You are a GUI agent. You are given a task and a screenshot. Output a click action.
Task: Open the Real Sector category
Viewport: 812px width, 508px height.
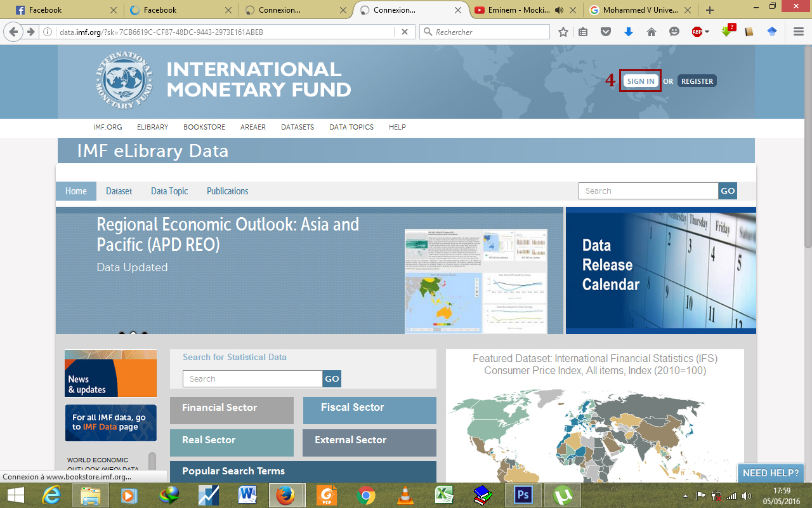232,443
